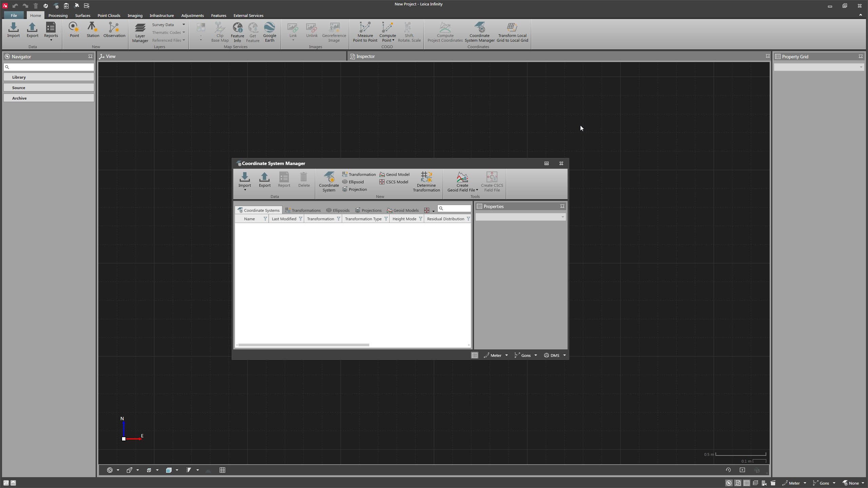Expand the DMS format dropdown
The width and height of the screenshot is (868, 488).
click(x=564, y=355)
